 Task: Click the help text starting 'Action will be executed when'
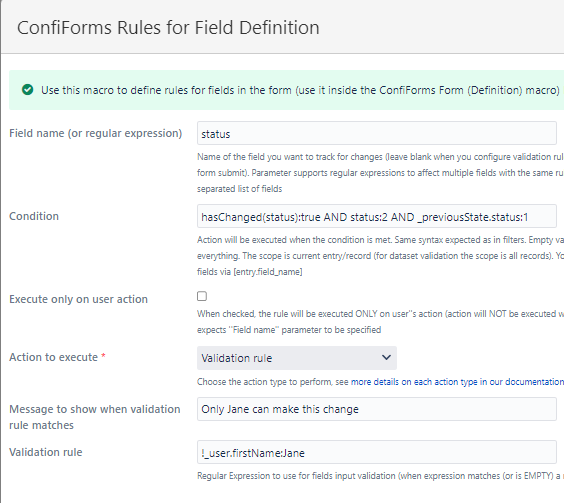pos(380,255)
